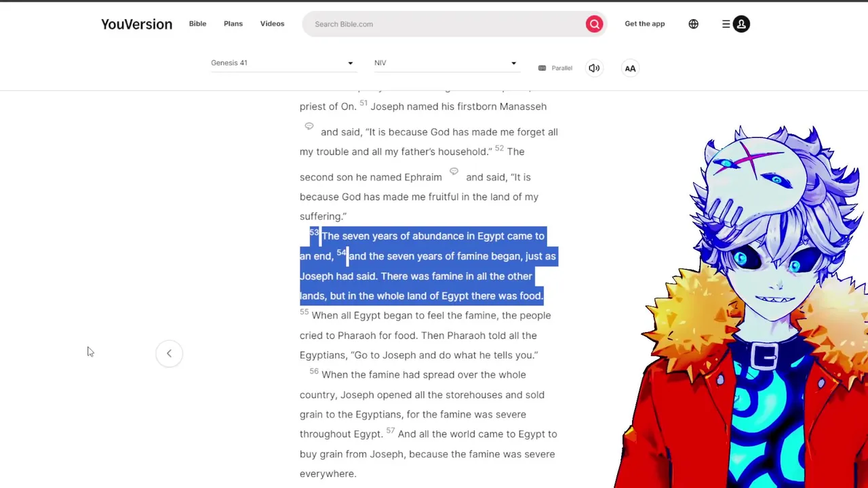The image size is (868, 488).
Task: Click the Genesis 41 dropdown arrow
Action: (x=350, y=63)
